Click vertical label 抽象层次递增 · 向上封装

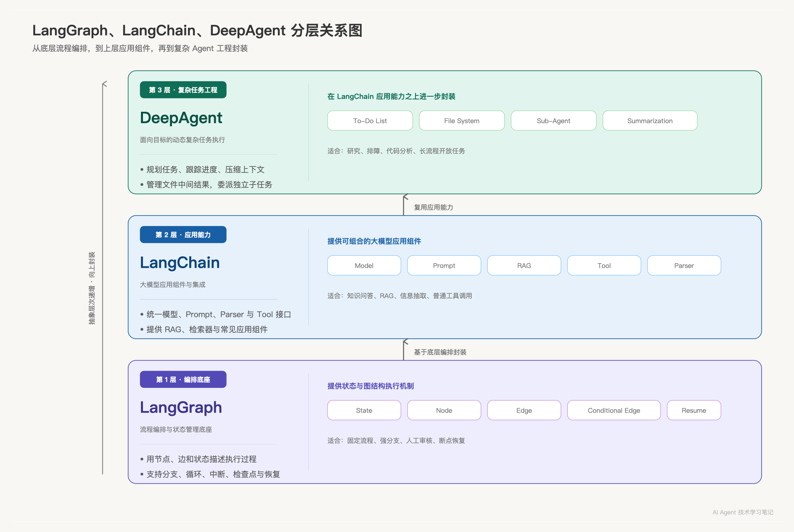pyautogui.click(x=92, y=288)
